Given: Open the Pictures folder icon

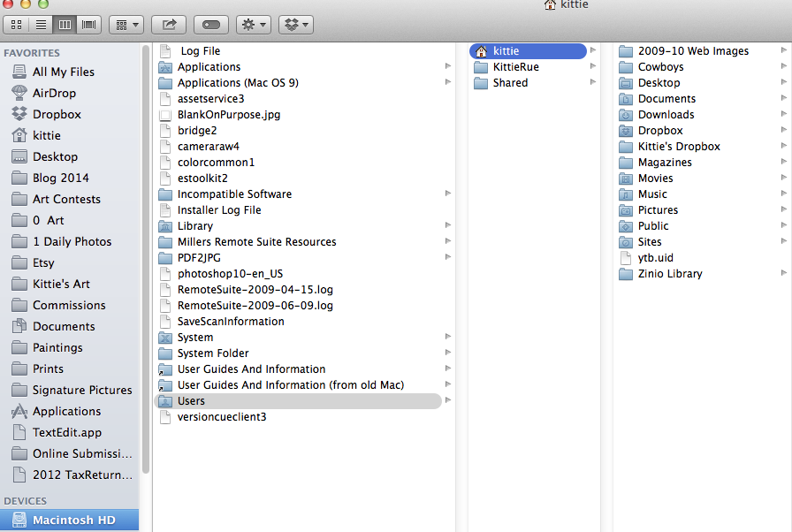Looking at the screenshot, I should 626,210.
